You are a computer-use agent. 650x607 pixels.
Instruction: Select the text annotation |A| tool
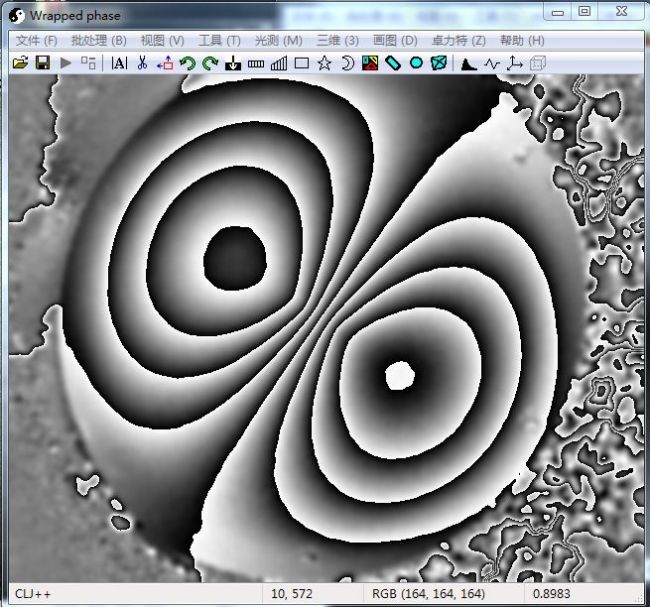(x=119, y=63)
